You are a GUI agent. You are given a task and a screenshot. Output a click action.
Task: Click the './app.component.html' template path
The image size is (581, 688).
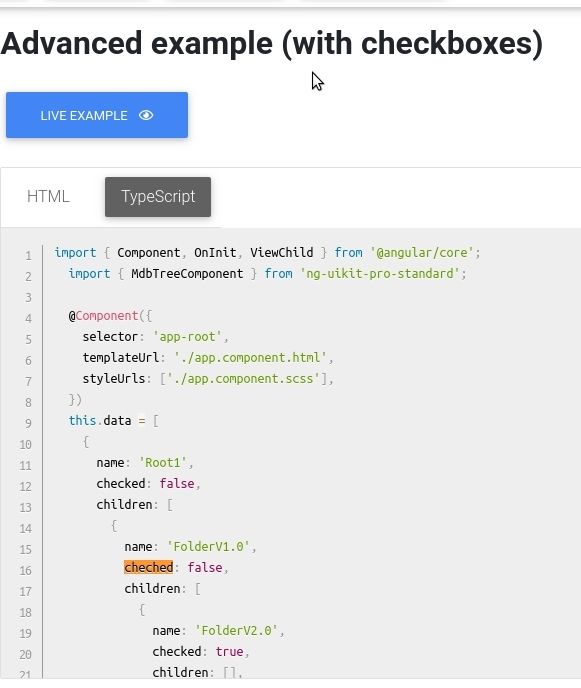[x=250, y=358]
